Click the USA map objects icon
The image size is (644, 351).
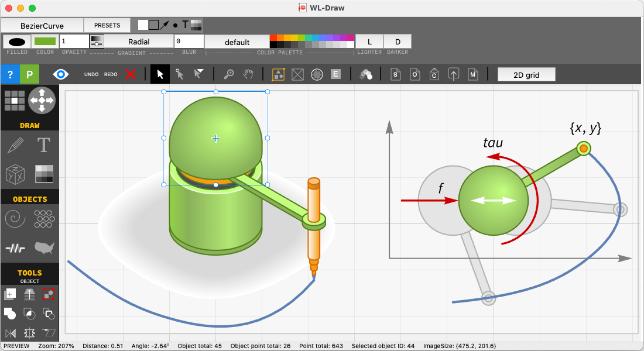[x=44, y=247]
